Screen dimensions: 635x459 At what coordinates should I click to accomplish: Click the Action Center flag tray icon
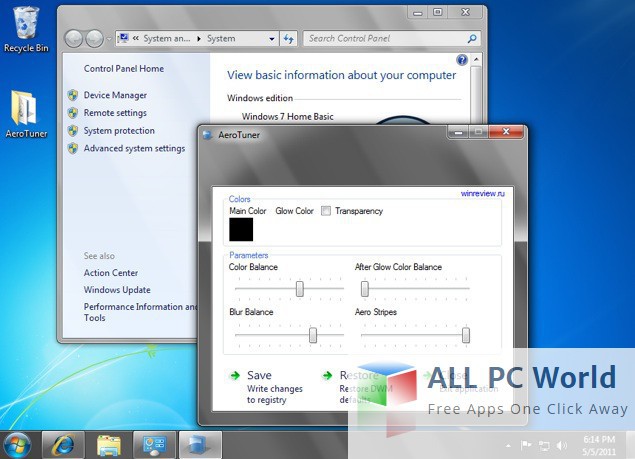pyautogui.click(x=526, y=446)
